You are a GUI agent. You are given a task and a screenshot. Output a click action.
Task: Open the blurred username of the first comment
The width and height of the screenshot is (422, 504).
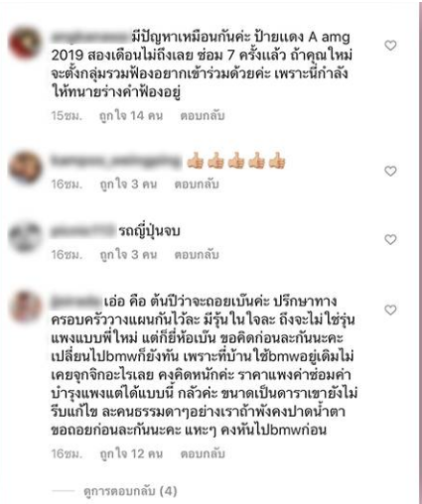click(x=91, y=37)
